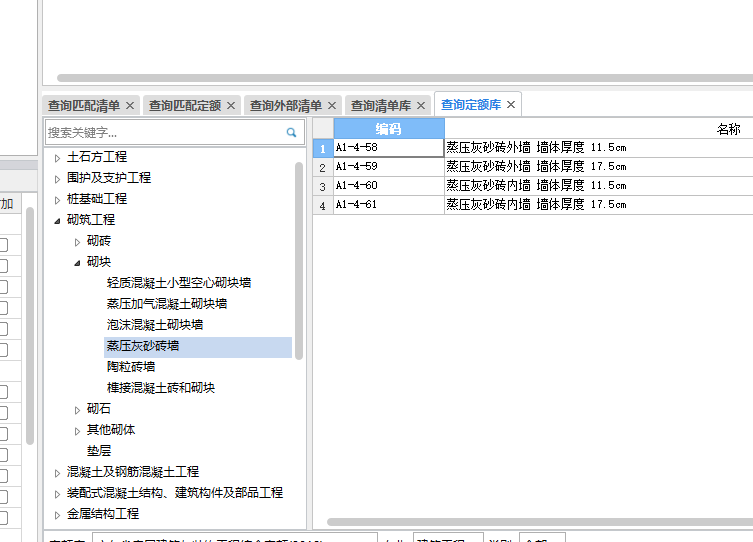Select 桩基础工程 in the tree

(97, 199)
